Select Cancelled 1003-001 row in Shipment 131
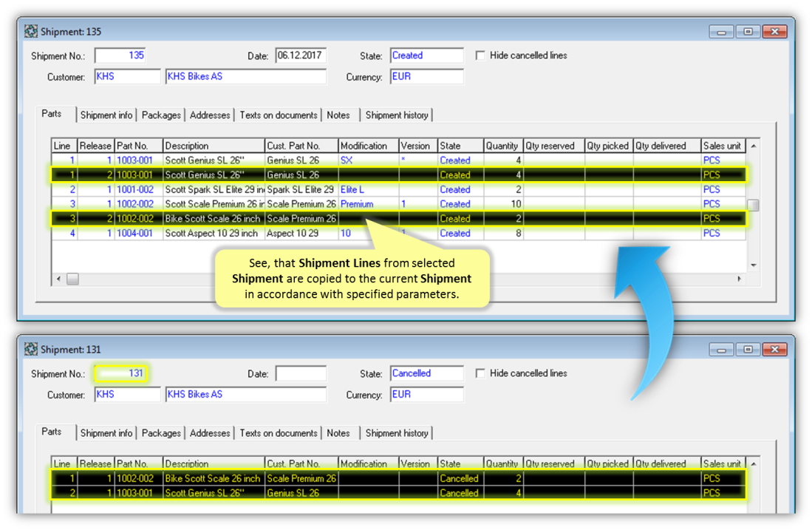 (x=398, y=493)
